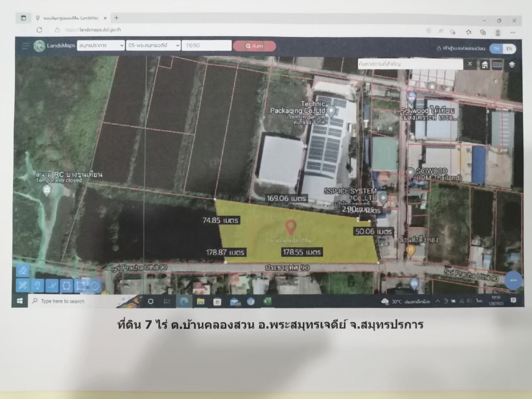
Task: Select the rectangle draw tool
Action: tap(81, 285)
